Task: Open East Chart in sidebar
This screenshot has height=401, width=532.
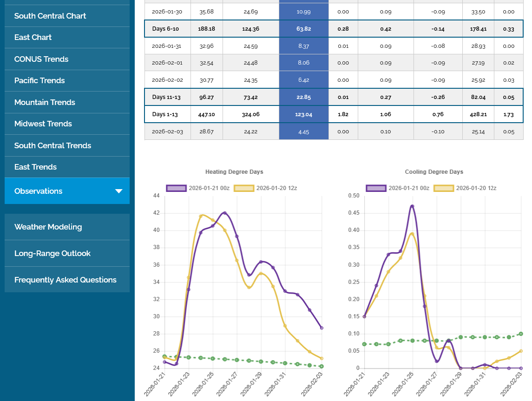Action: [33, 37]
